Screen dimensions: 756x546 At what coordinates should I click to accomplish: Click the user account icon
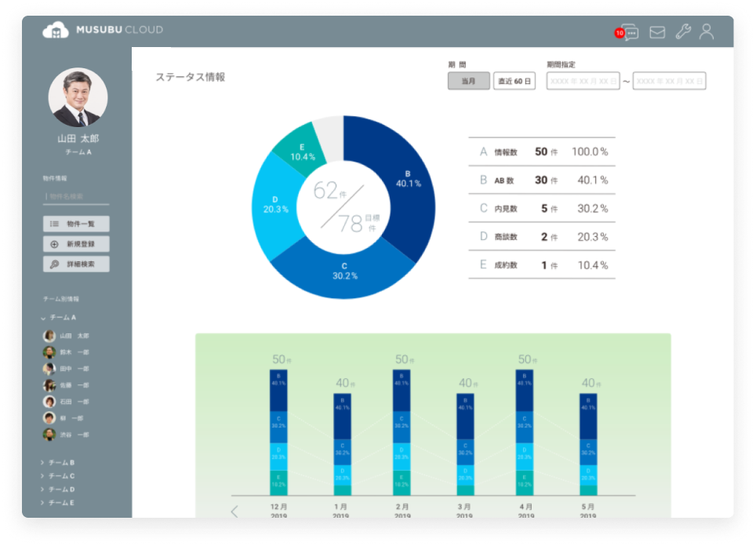[x=707, y=31]
